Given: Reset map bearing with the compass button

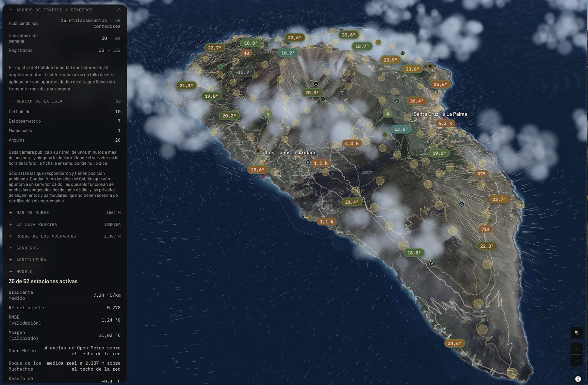Looking at the screenshot, I should coord(576,332).
